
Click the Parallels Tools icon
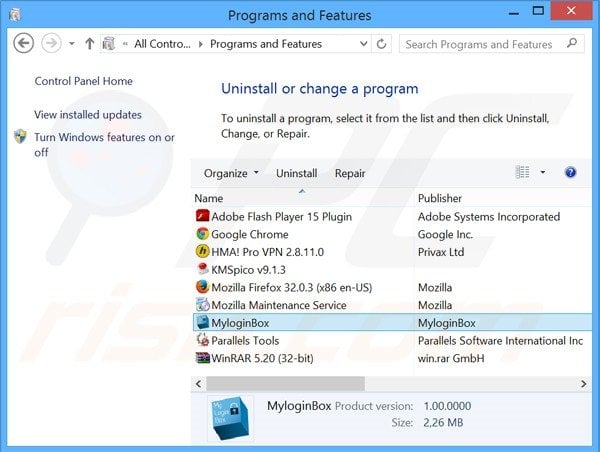tap(202, 340)
